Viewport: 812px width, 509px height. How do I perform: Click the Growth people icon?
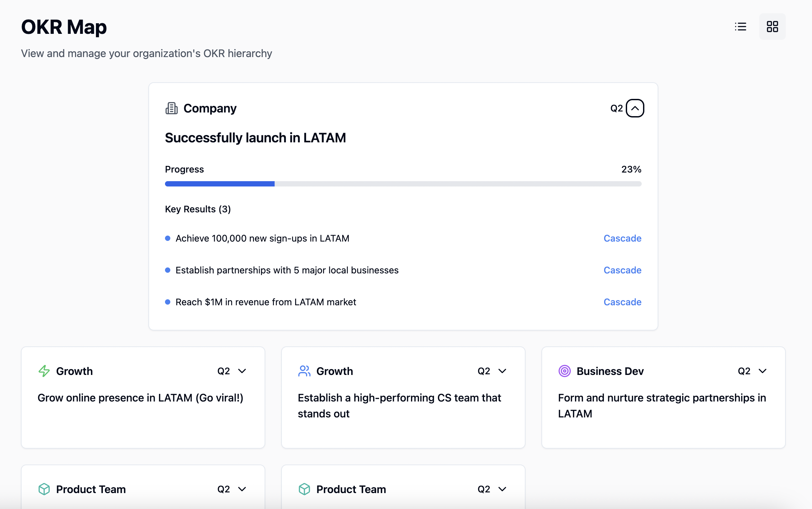click(x=304, y=371)
